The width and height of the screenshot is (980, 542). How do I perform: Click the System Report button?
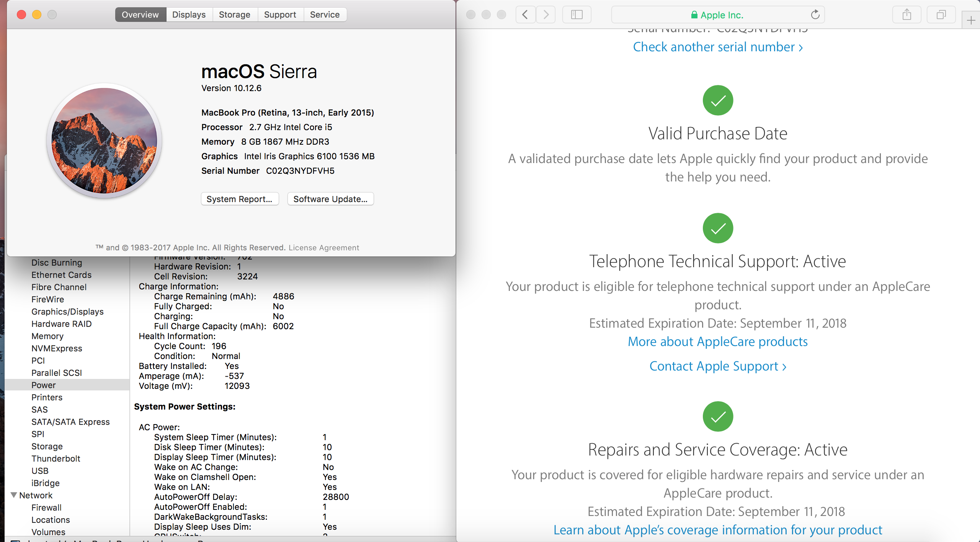point(240,199)
